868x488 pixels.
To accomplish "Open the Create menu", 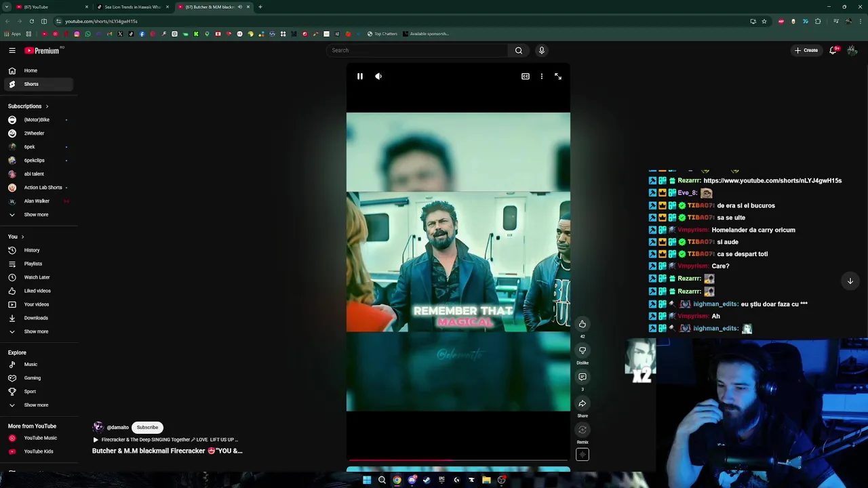I will (x=806, y=50).
